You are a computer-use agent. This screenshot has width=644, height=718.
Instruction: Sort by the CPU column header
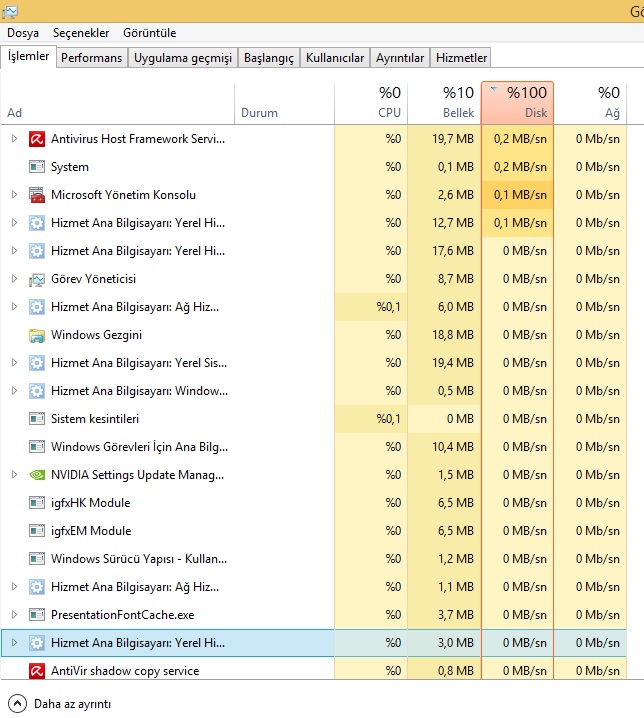pyautogui.click(x=371, y=103)
